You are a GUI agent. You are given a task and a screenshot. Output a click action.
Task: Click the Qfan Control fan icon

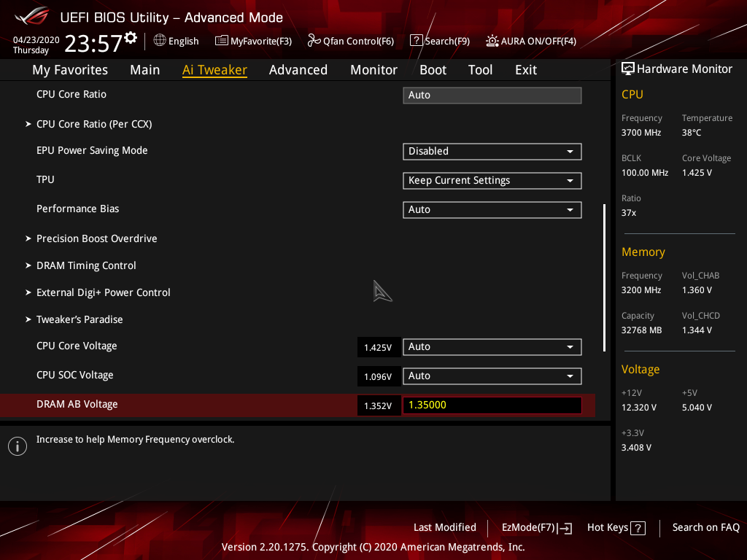314,41
